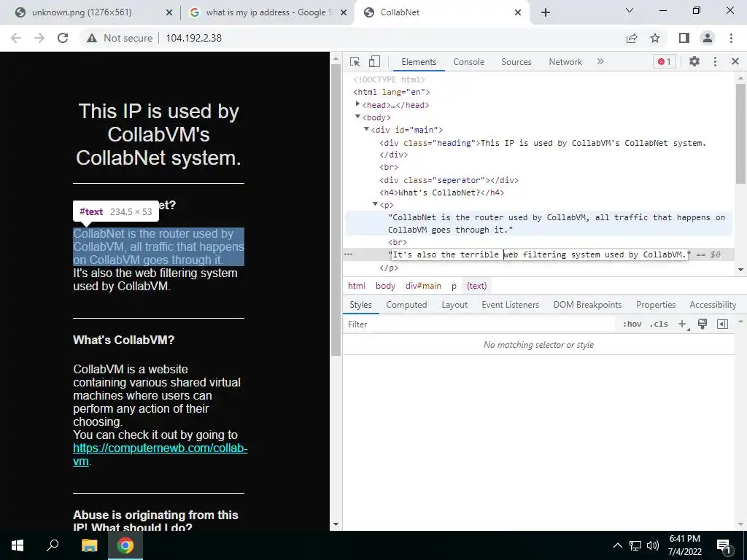Toggle common rendering emulations brush icon
Image resolution: width=747 pixels, height=560 pixels.
click(703, 324)
